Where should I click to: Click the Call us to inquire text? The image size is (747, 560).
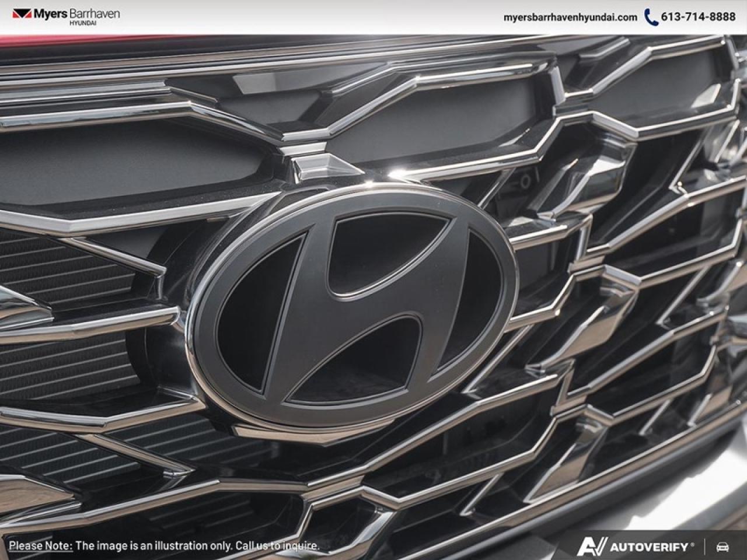click(278, 546)
